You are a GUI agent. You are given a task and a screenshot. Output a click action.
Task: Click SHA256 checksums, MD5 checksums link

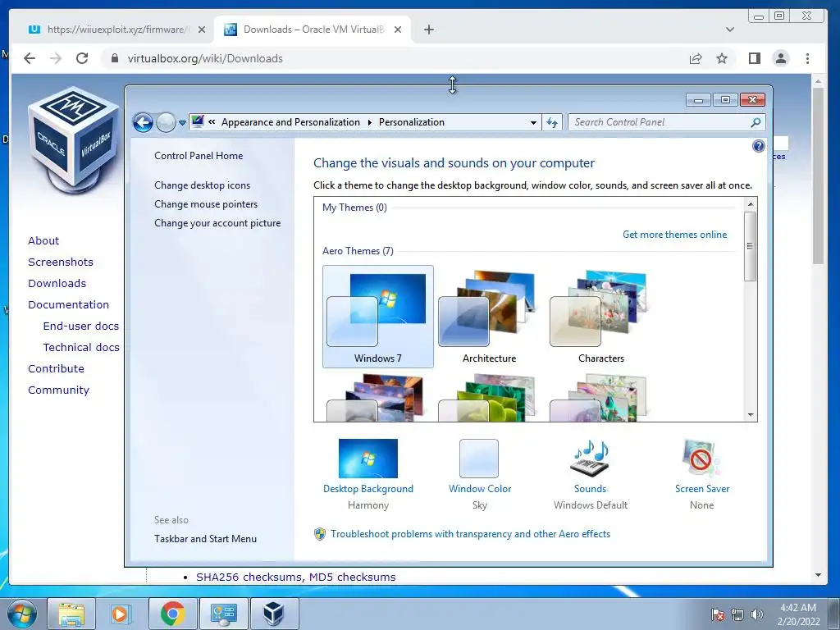coord(295,577)
